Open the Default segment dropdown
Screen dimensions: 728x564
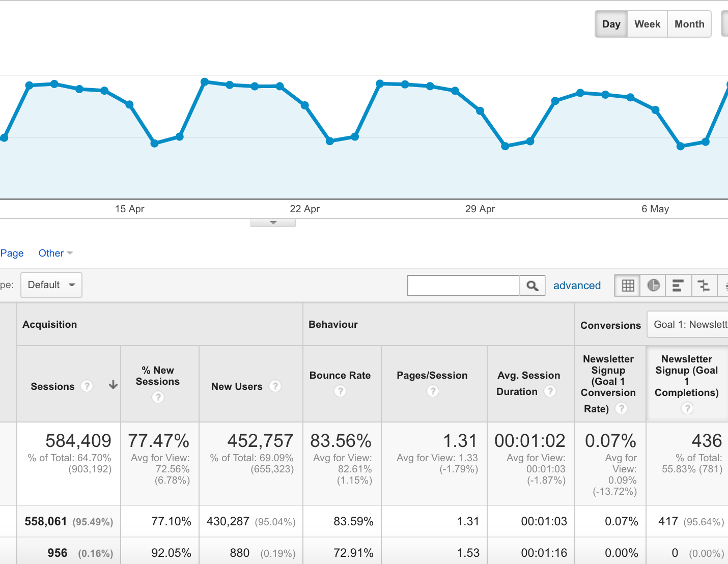pyautogui.click(x=51, y=285)
